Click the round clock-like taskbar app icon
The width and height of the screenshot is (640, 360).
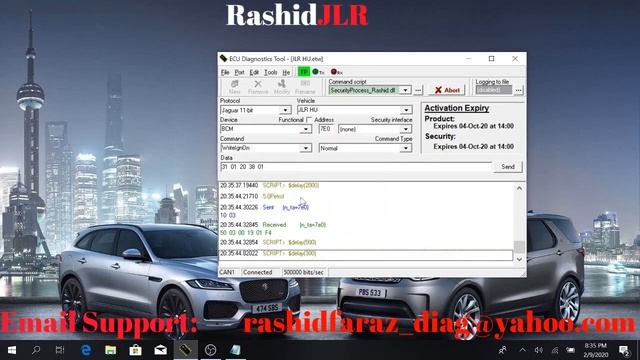210,350
